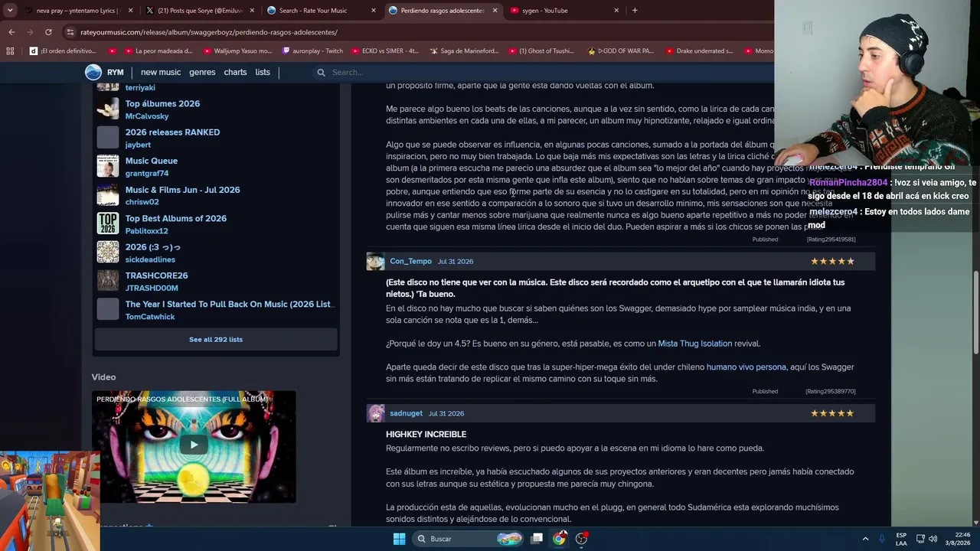Switch to the 'Posts que Sorye' X tab

pyautogui.click(x=199, y=11)
